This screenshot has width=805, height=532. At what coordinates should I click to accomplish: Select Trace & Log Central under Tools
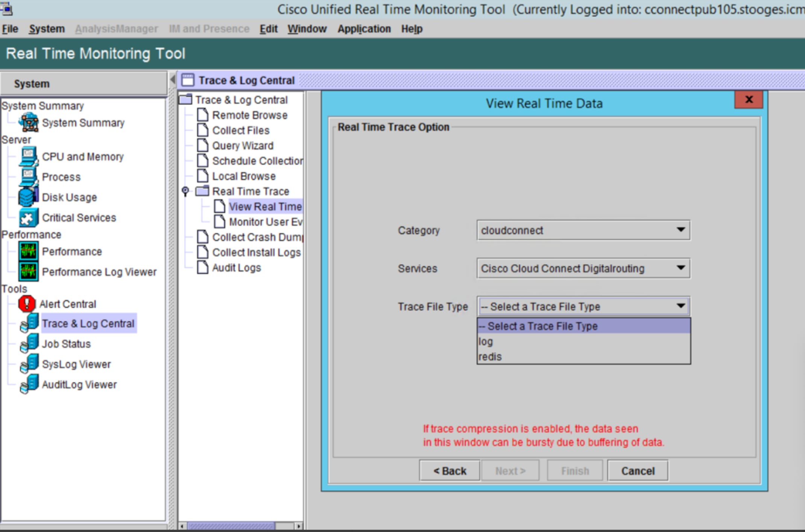pyautogui.click(x=88, y=324)
